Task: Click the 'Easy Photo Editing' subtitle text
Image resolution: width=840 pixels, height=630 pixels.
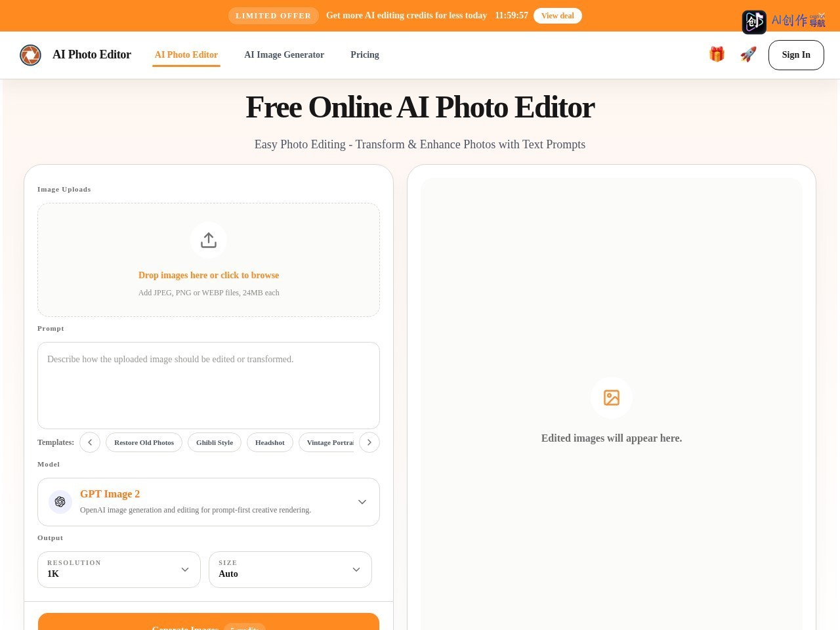Action: point(420,144)
